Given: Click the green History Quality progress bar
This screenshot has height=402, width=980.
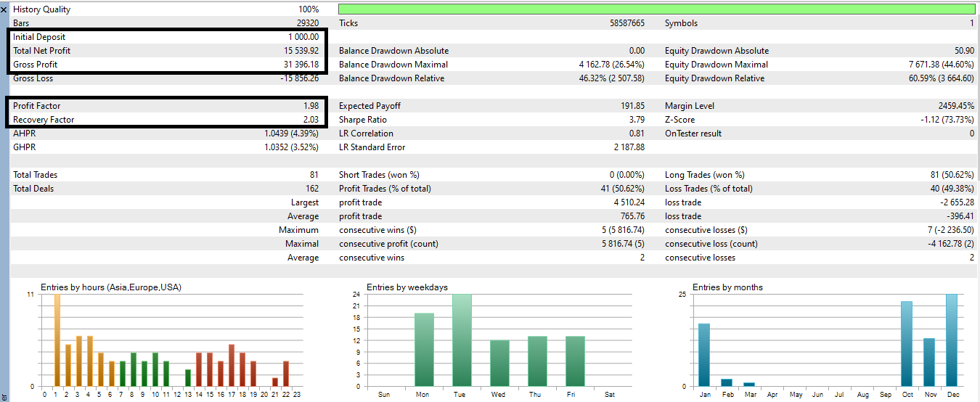Looking at the screenshot, I should pos(656,9).
